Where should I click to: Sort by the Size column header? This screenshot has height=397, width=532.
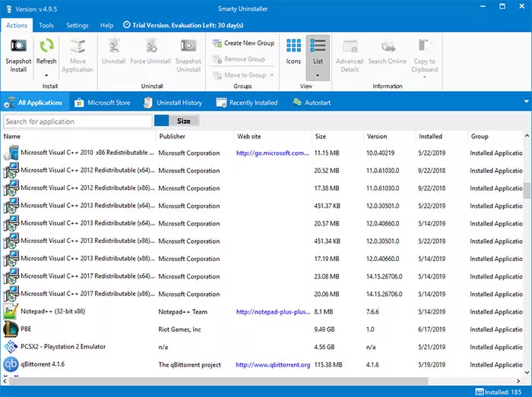[320, 136]
